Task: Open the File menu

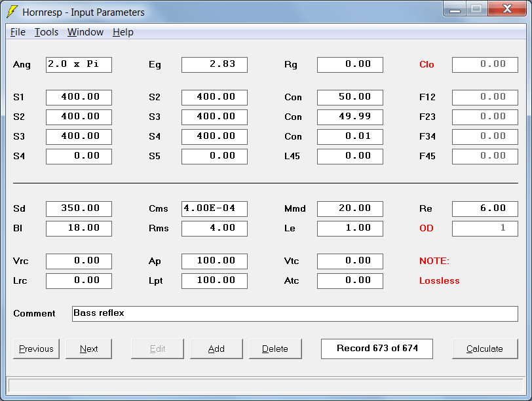Action: (x=18, y=32)
